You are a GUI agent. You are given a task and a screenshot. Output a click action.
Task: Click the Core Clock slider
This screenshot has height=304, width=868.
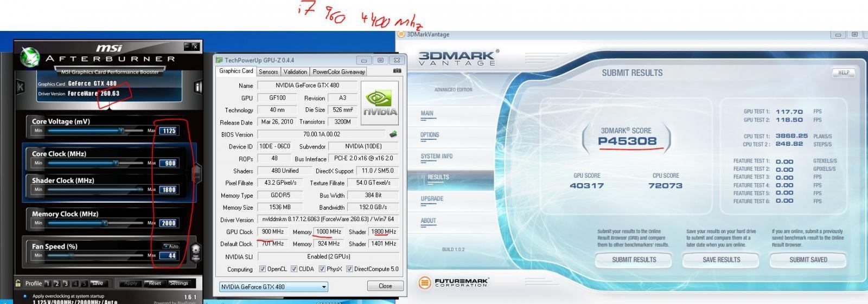(x=95, y=163)
